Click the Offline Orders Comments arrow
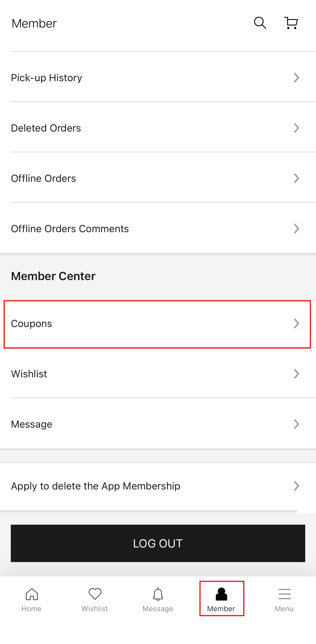The width and height of the screenshot is (316, 644). pos(296,229)
